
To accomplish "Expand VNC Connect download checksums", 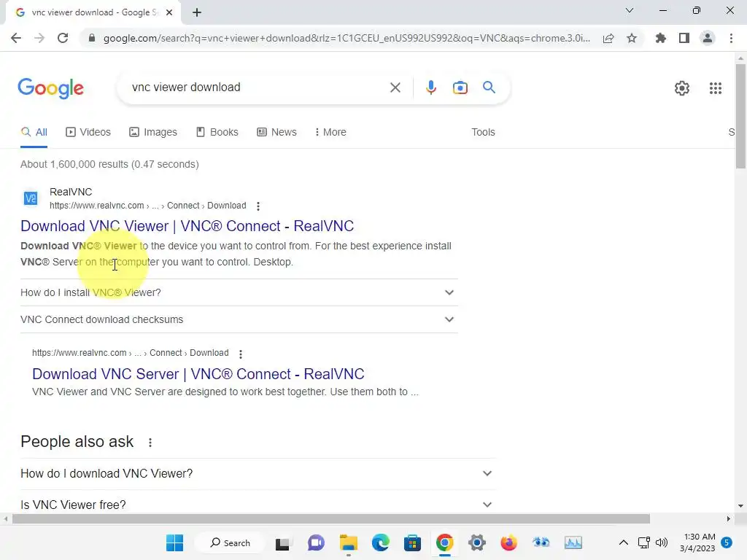I will (239, 319).
